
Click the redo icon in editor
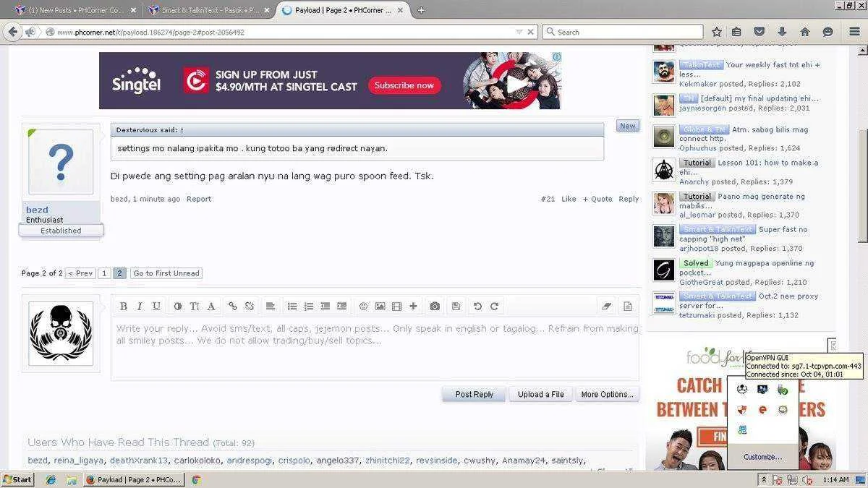[x=495, y=307]
